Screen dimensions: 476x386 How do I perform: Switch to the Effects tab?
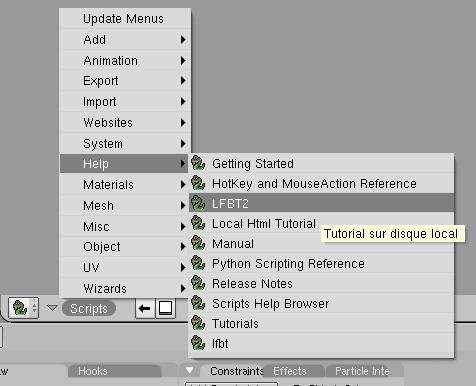[290, 371]
